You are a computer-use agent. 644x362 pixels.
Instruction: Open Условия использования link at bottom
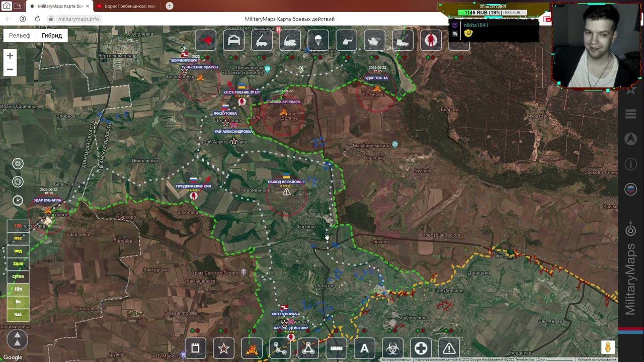[x=597, y=359]
